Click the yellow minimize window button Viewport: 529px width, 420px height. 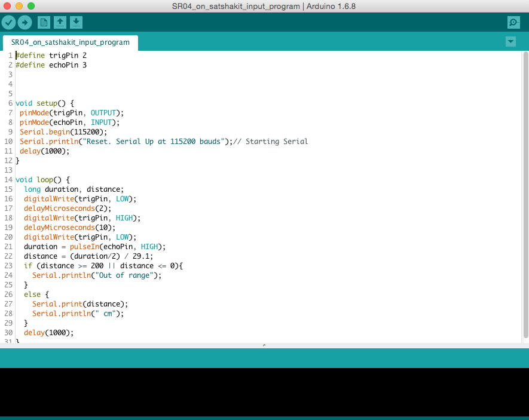(19, 6)
